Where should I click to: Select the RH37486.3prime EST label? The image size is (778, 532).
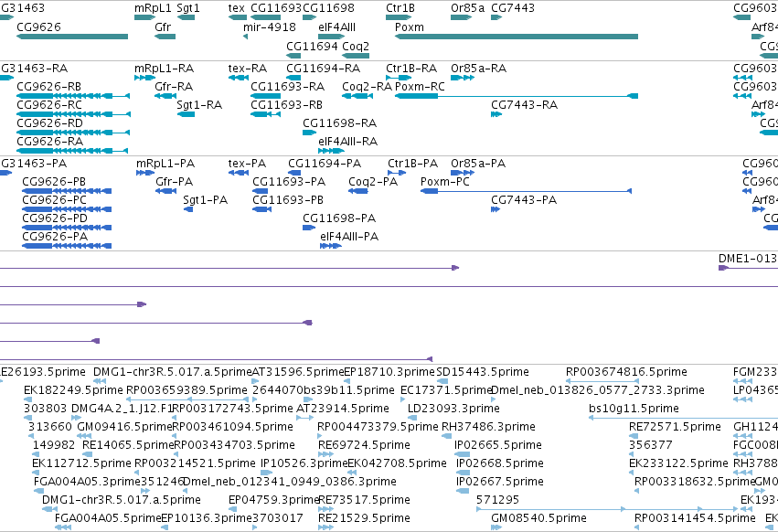[488, 427]
